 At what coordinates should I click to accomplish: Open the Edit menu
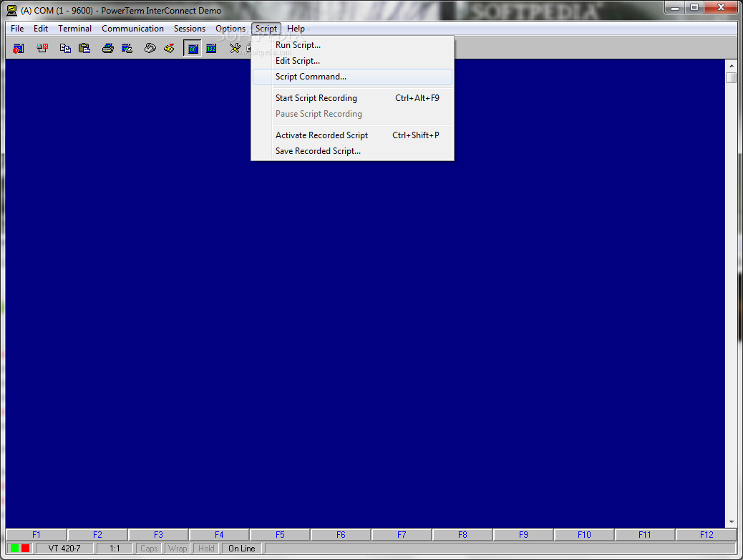tap(41, 29)
